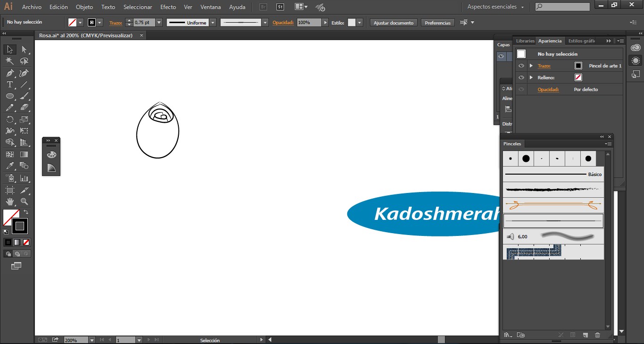The image size is (644, 344).
Task: Select the Pen tool
Action: click(x=9, y=73)
